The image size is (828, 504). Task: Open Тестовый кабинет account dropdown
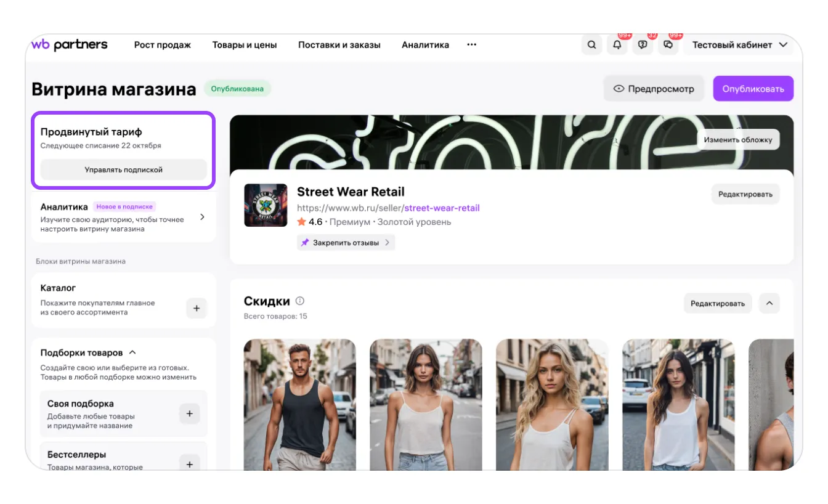[739, 45]
